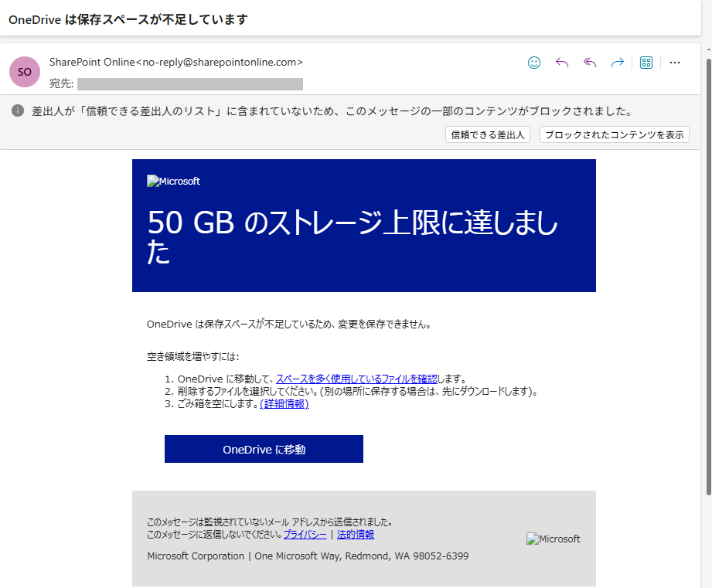Click the subject line OneDrive は保存スペースが不足しています
This screenshot has width=712, height=588.
click(x=128, y=19)
